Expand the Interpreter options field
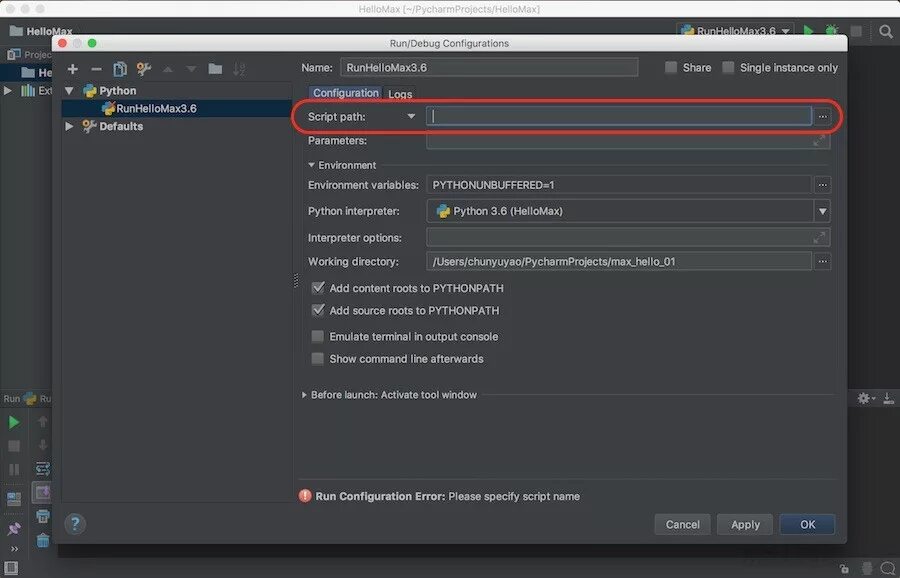The height and width of the screenshot is (578, 900). pyautogui.click(x=819, y=237)
